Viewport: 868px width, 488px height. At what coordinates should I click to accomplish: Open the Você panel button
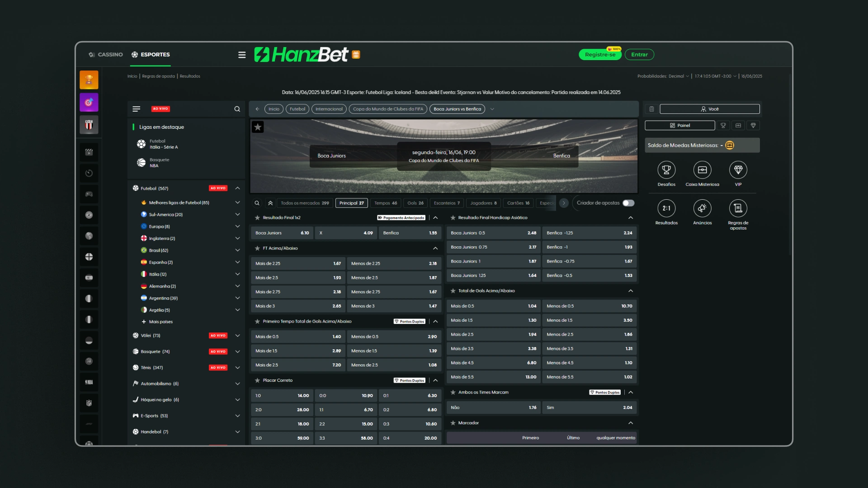709,109
